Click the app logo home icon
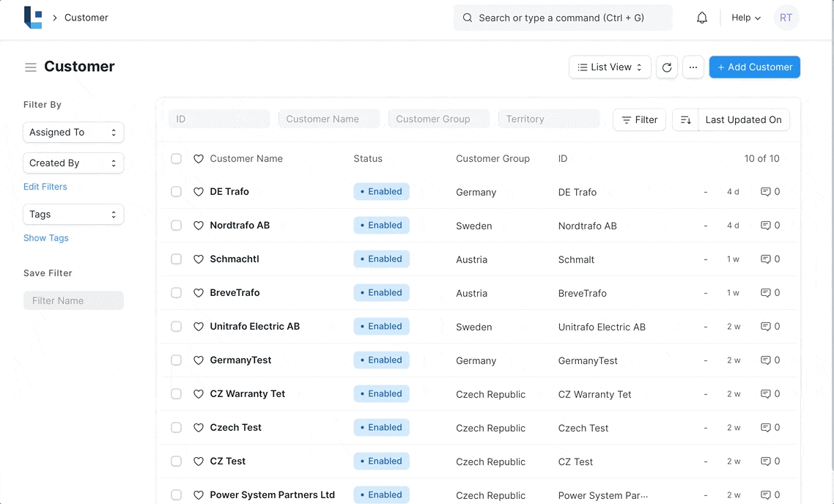 click(33, 18)
